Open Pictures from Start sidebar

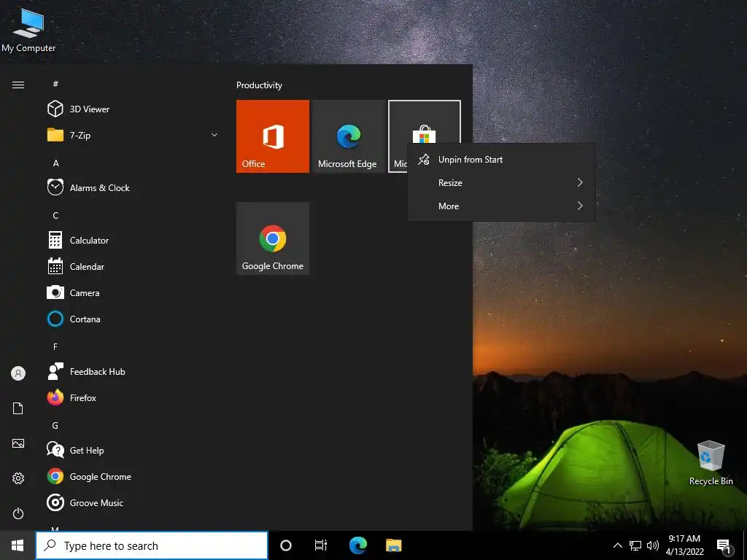click(x=18, y=443)
